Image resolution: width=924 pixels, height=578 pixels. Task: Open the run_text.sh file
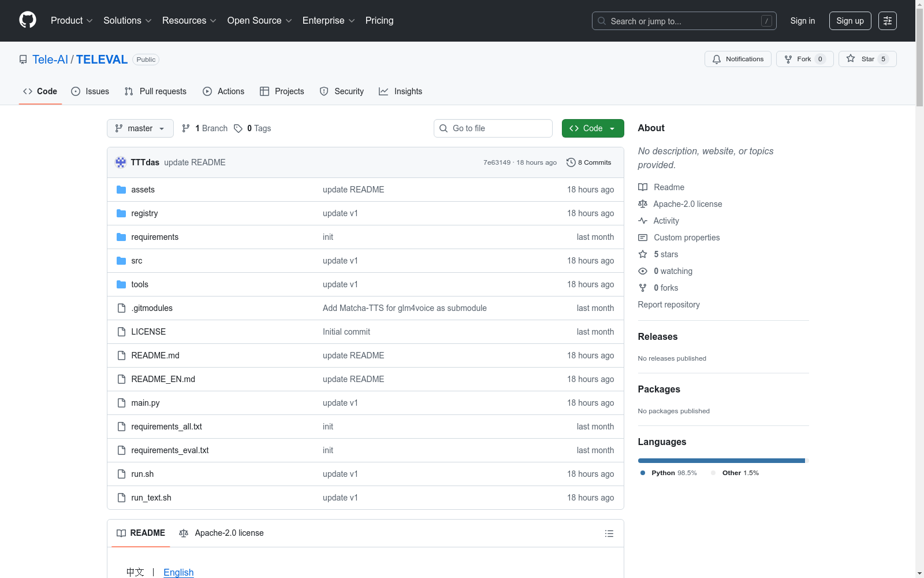[151, 498]
